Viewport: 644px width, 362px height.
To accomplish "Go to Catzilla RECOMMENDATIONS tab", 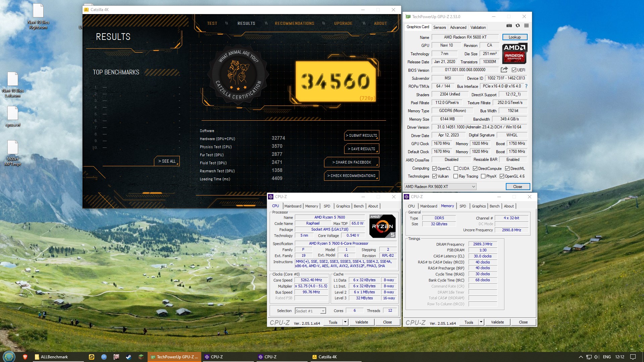I will (294, 23).
